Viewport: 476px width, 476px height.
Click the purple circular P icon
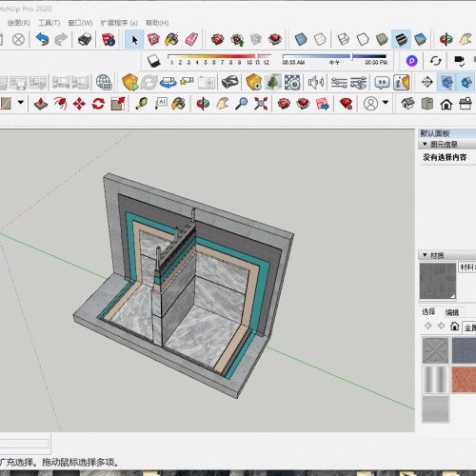411,61
